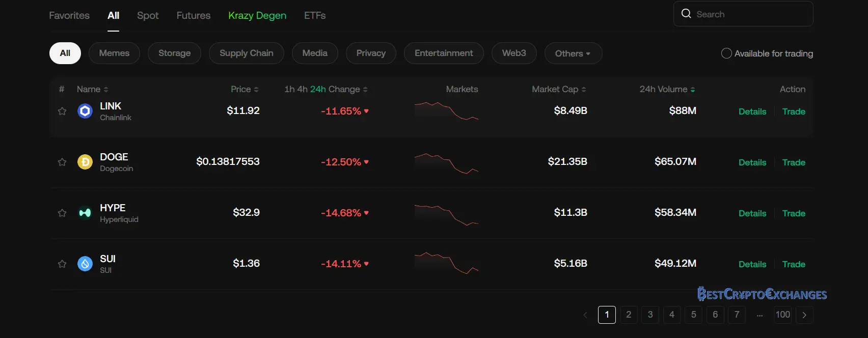Go to page 4
Viewport: 868px width, 338px height.
(672, 315)
